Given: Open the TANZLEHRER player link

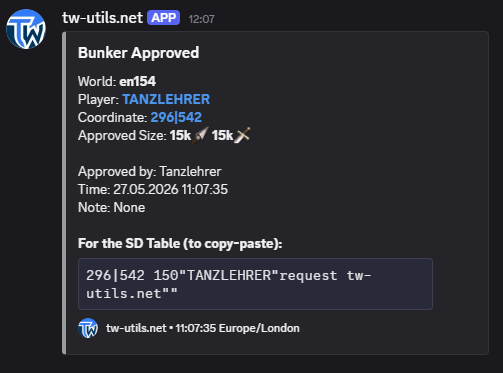Looking at the screenshot, I should 166,99.
